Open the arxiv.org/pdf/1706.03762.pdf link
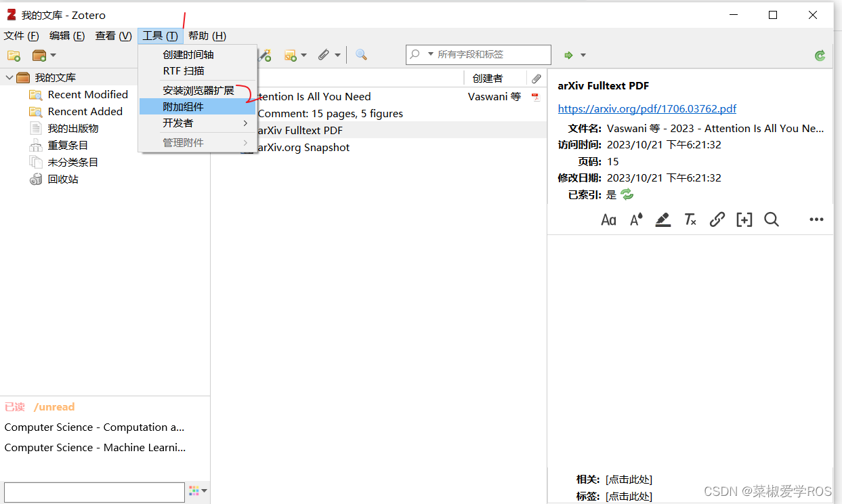The image size is (842, 504). 647,108
